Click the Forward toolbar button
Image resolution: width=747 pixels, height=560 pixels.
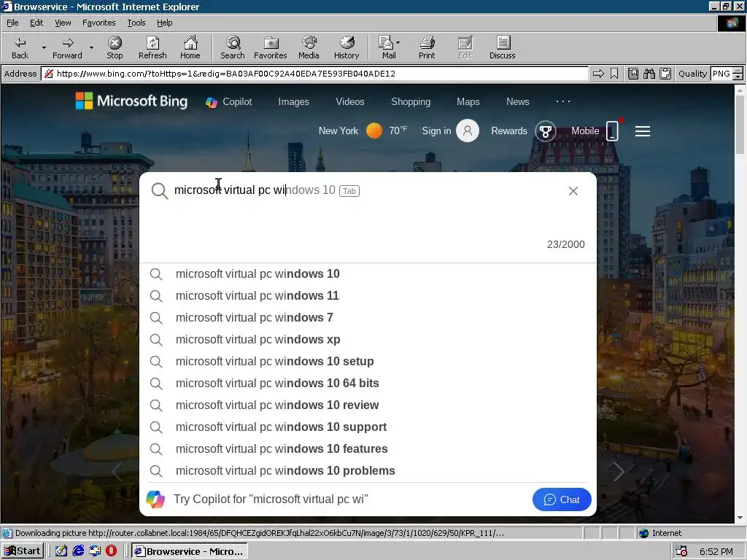click(x=67, y=48)
